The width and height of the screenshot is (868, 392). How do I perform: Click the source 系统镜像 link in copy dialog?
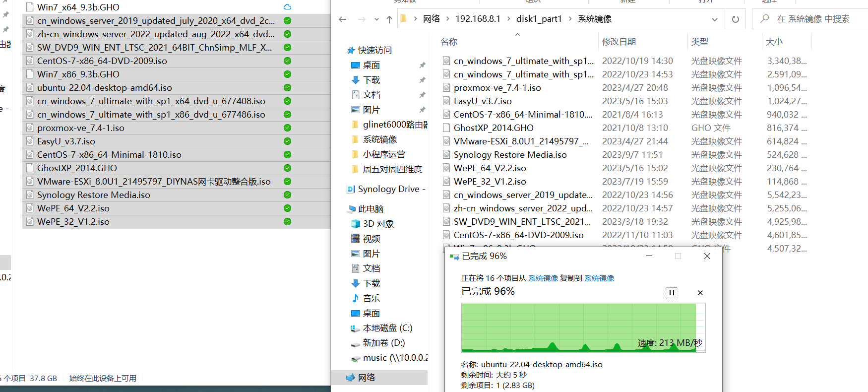point(543,278)
